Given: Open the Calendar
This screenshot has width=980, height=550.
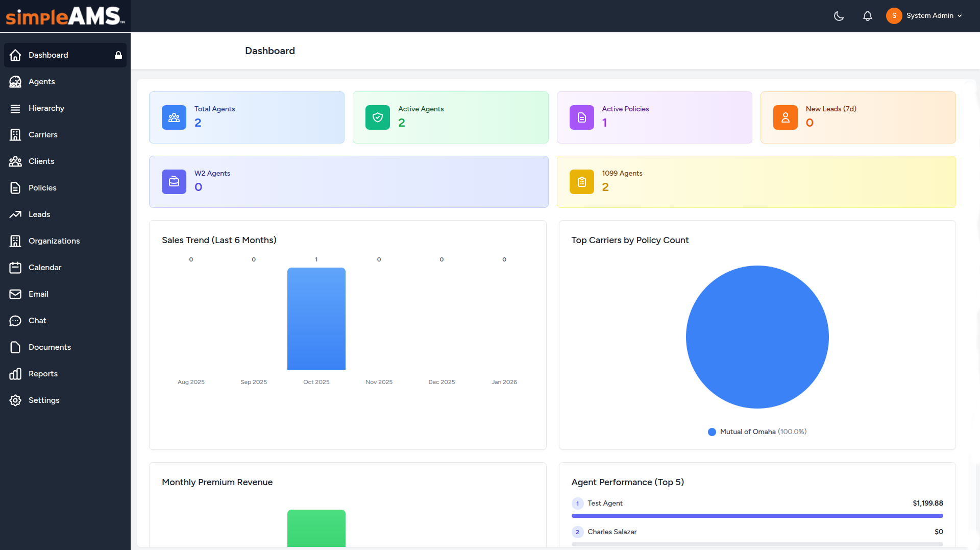Looking at the screenshot, I should pyautogui.click(x=46, y=267).
